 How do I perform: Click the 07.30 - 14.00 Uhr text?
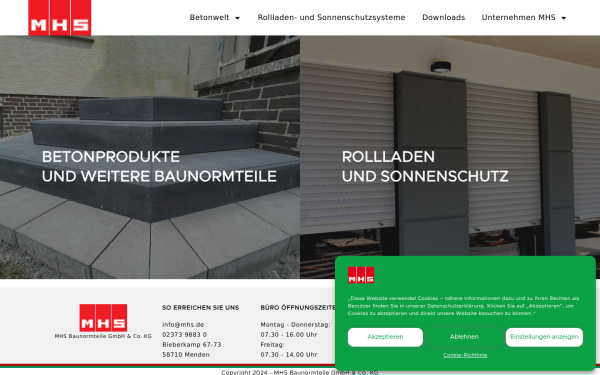pos(289,354)
